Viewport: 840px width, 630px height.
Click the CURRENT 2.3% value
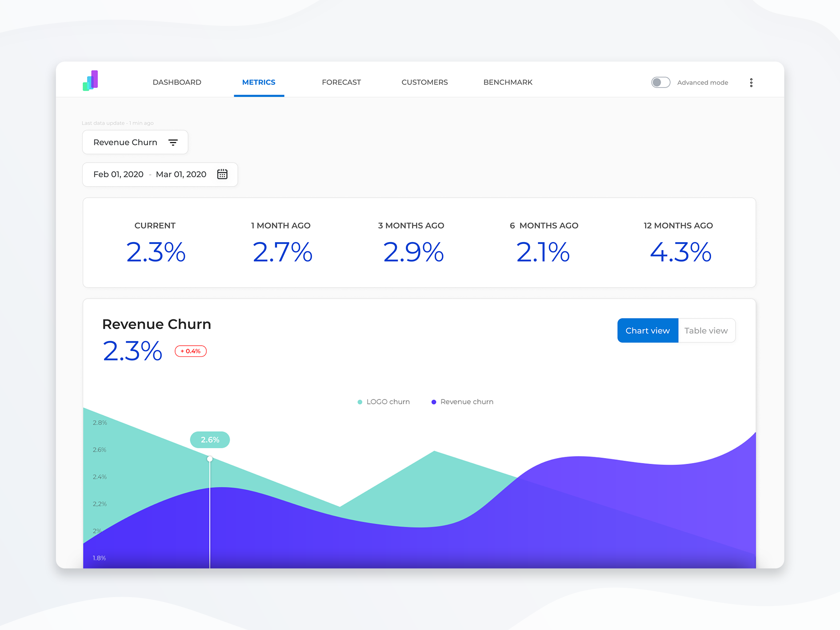(x=156, y=252)
